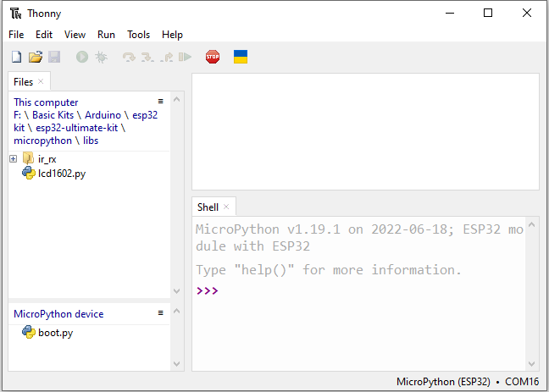Click the Step into toolbar icon

(147, 57)
